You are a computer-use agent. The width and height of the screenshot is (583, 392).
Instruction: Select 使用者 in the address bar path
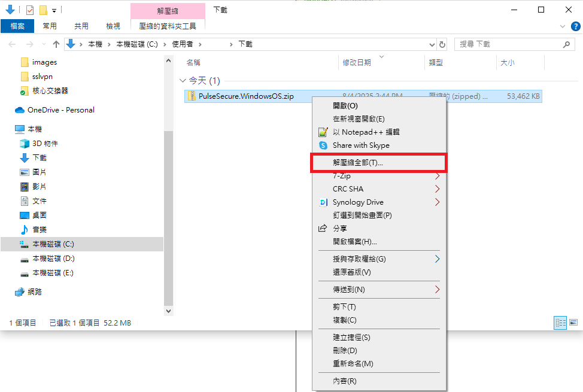click(x=183, y=44)
